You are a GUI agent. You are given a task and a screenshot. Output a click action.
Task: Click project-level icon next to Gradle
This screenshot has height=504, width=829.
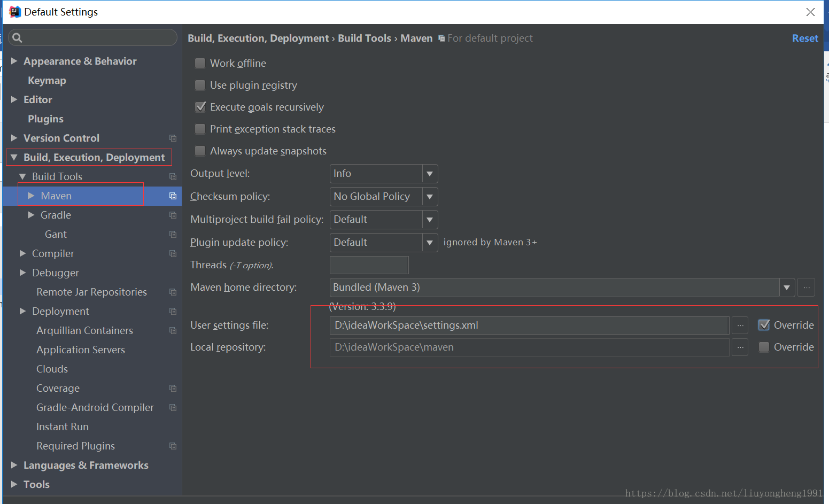[173, 215]
